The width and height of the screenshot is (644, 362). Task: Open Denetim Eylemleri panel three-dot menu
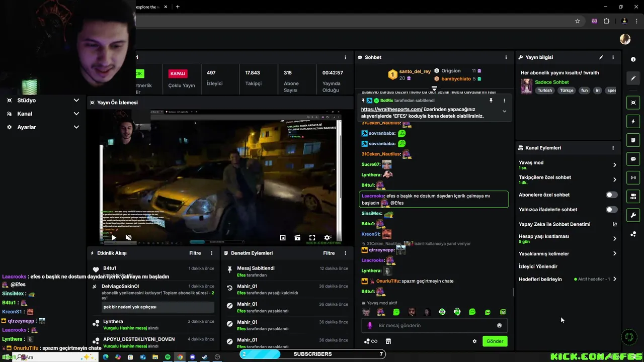345,253
